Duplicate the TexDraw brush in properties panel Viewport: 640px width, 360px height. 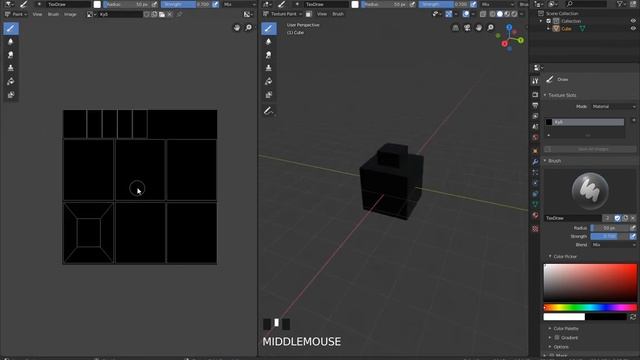tap(625, 218)
